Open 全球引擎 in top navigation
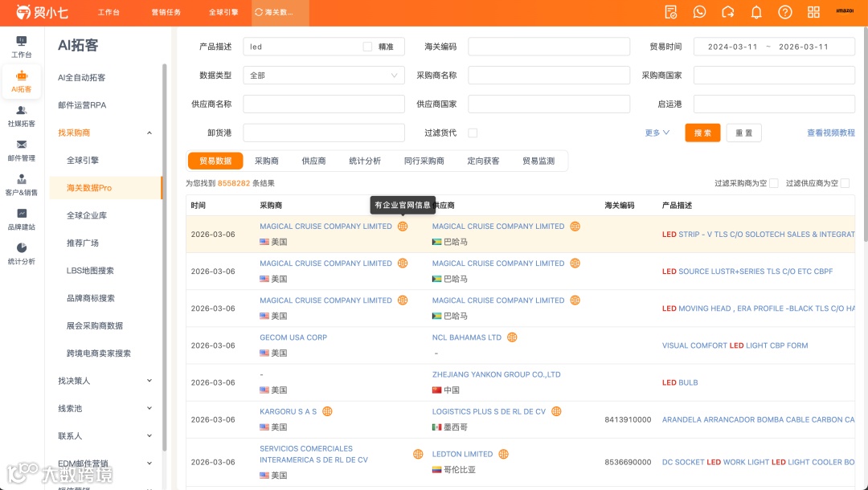The width and height of the screenshot is (868, 490). tap(223, 12)
